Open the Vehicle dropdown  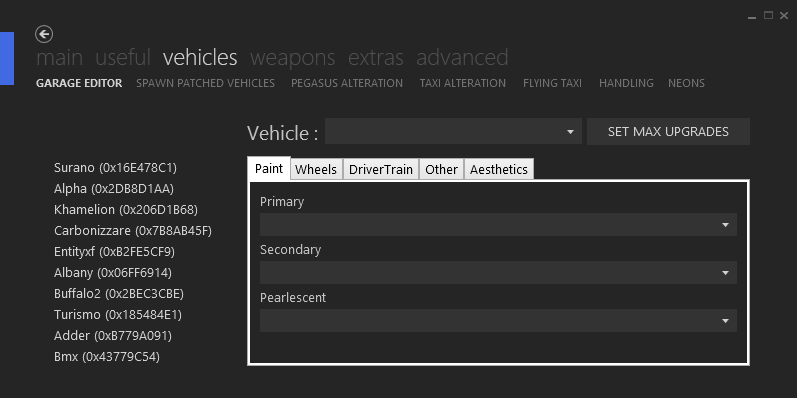[453, 132]
